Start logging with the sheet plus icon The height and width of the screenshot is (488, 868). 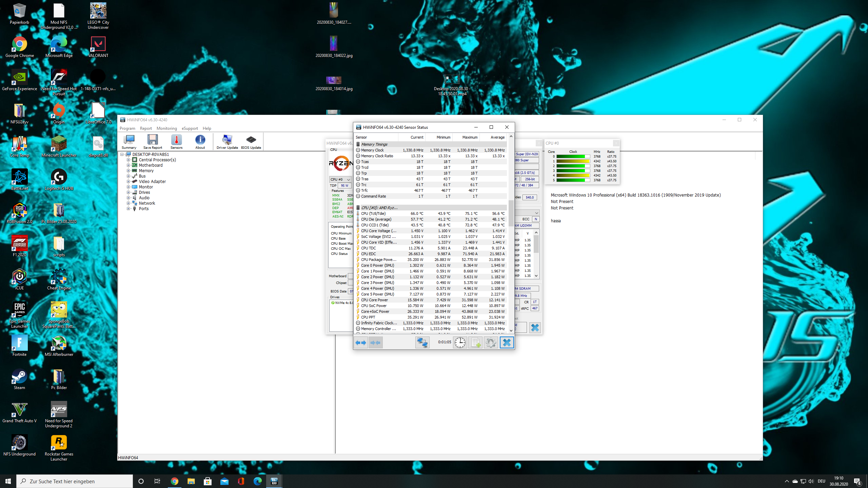475,343
